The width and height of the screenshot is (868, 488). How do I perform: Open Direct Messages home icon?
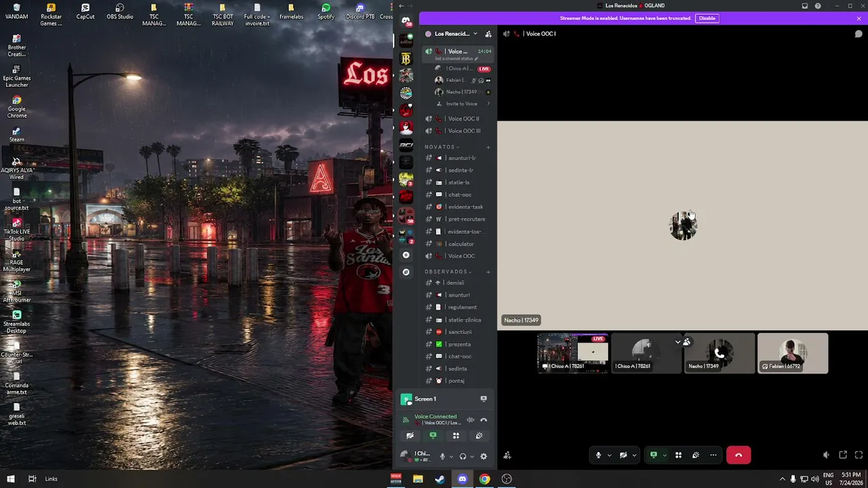pos(406,22)
